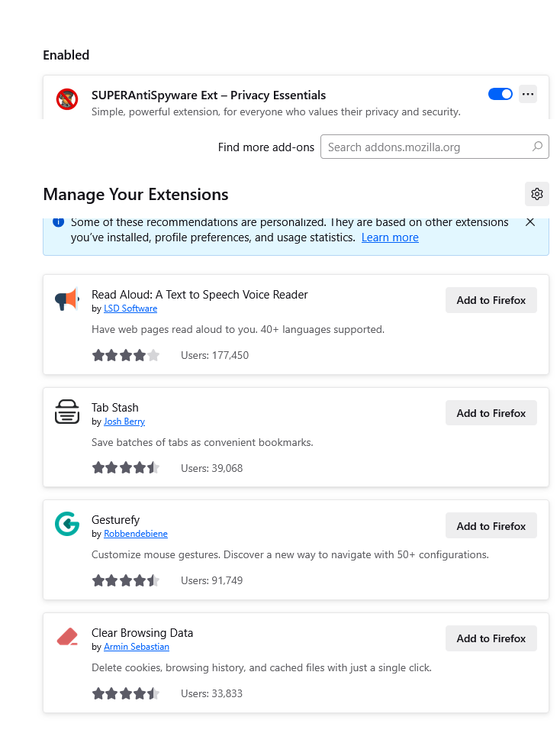This screenshot has width=560, height=730.
Task: Click the blue info icon in the notice
Action: coord(58,222)
